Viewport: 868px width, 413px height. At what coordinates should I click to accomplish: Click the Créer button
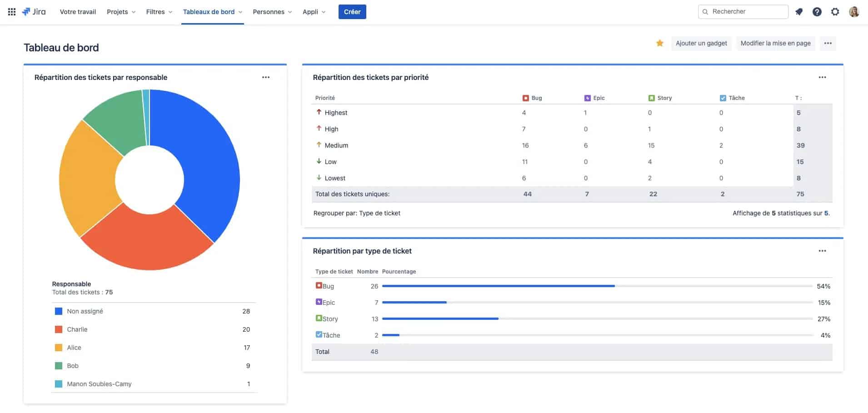click(x=352, y=12)
